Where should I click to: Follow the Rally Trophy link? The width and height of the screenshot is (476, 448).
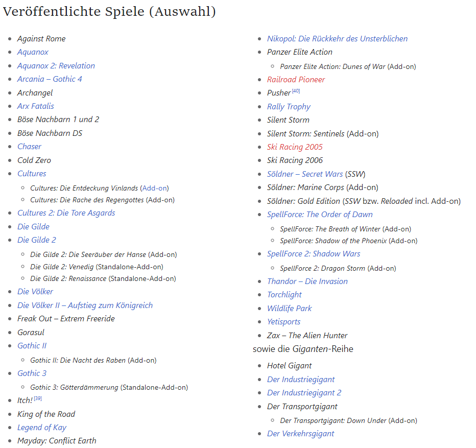pos(289,107)
